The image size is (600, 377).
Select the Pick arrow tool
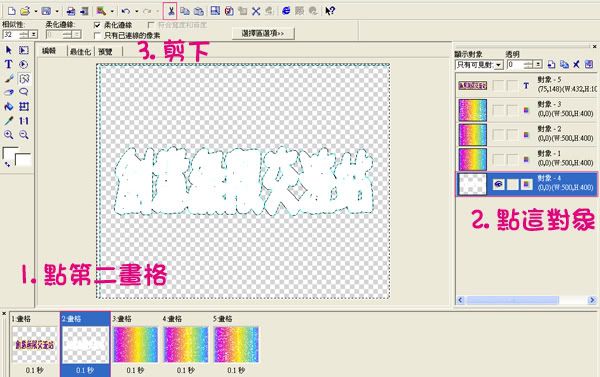[x=9, y=50]
